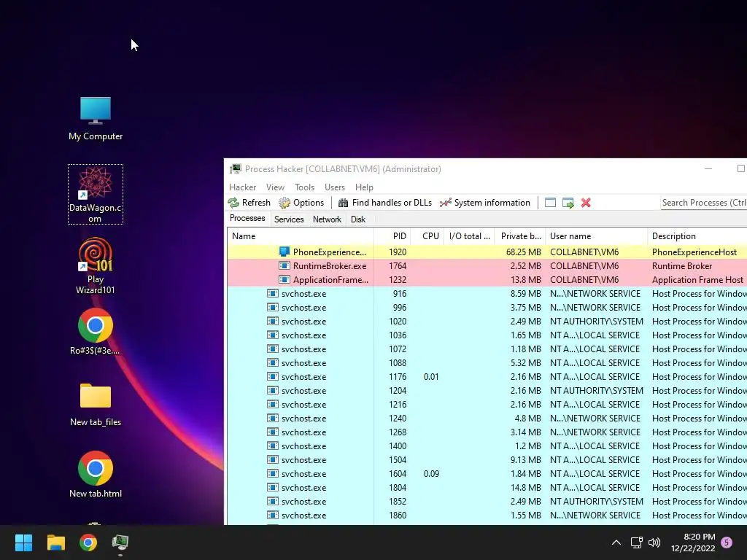Open the View menu
747x560 pixels.
click(x=275, y=187)
